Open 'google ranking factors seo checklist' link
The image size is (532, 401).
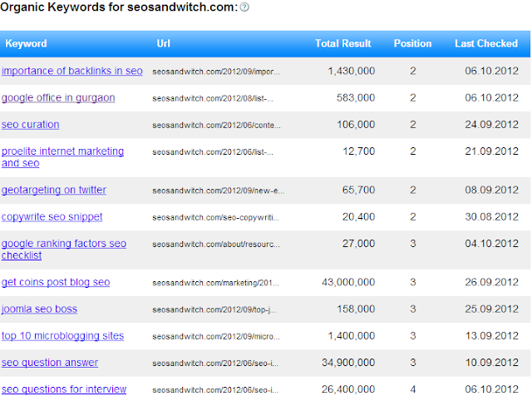64,250
